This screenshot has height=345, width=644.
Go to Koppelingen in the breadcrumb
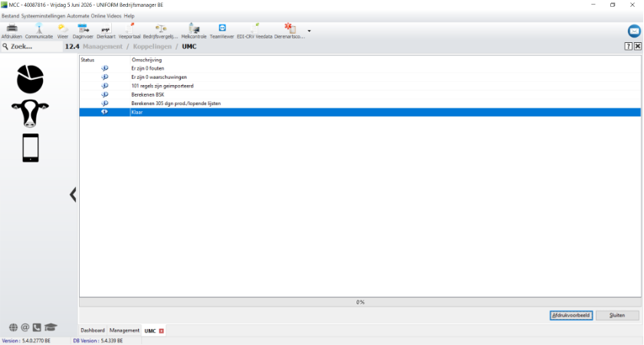tap(153, 47)
